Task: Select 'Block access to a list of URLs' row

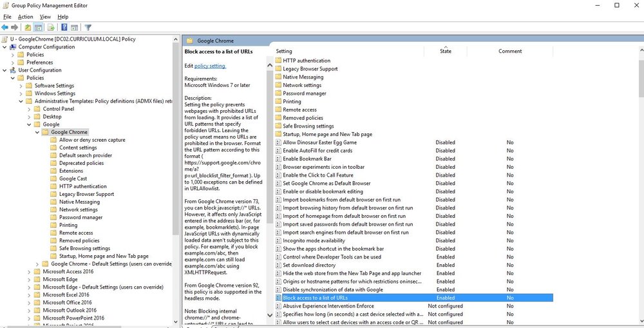Action: click(413, 298)
